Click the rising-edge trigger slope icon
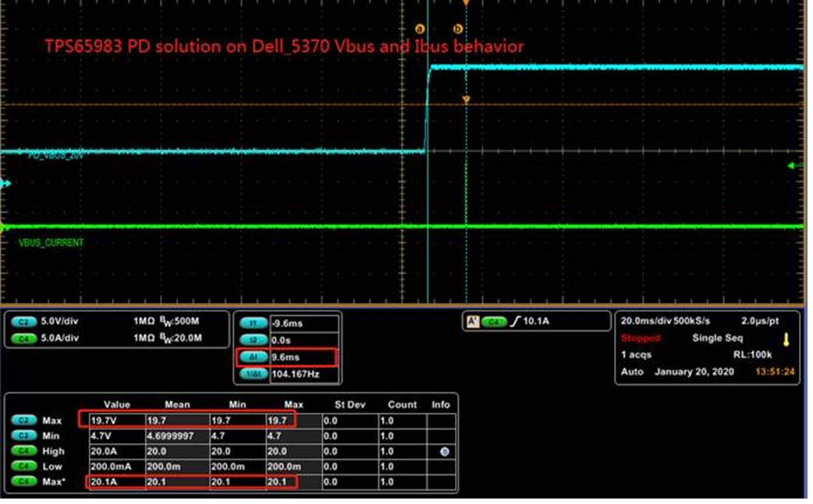 515,322
